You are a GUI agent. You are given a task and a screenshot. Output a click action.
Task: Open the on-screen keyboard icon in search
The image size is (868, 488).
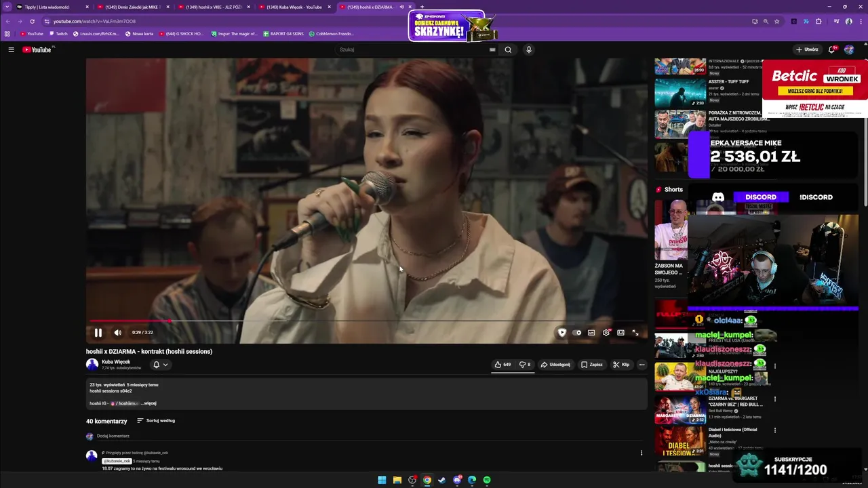[x=492, y=49]
